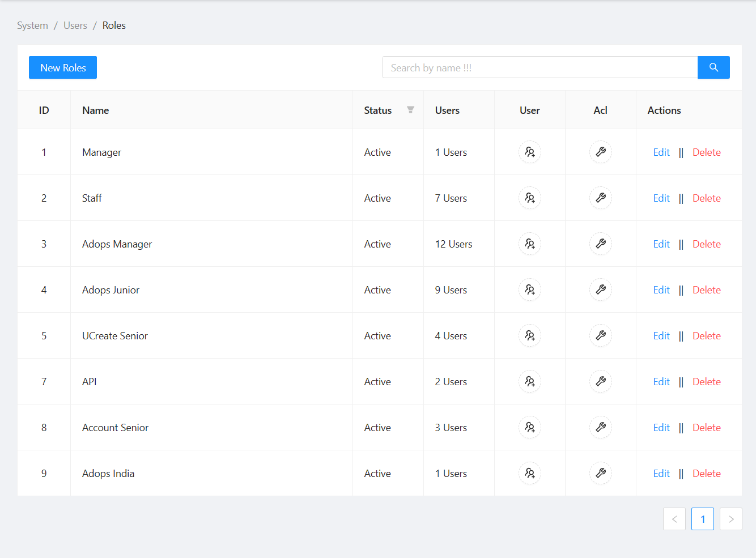Screen dimensions: 756x558
Task: Edit the Adops Junior role
Action: (661, 290)
